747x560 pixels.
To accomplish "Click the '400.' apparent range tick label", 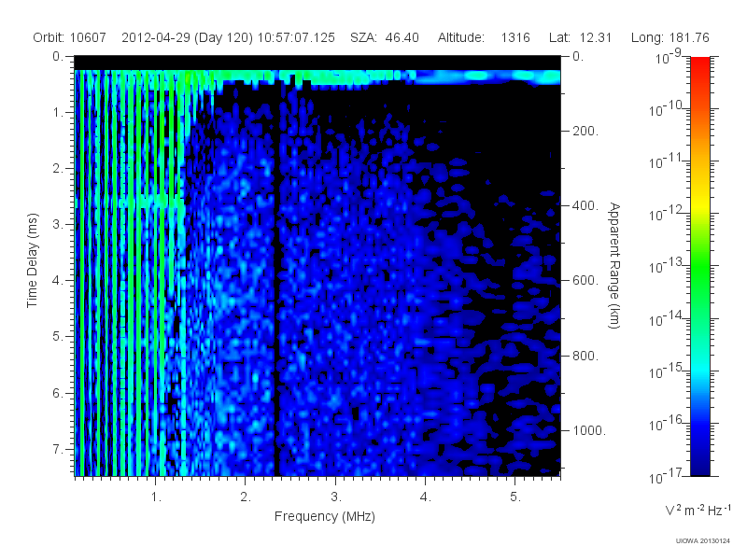I will coord(585,205).
